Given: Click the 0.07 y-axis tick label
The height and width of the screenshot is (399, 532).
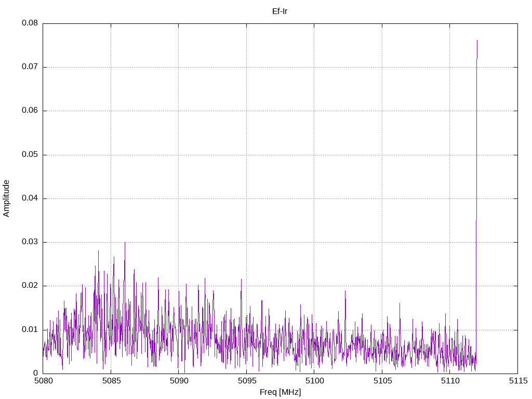Looking at the screenshot, I should click(x=30, y=67).
